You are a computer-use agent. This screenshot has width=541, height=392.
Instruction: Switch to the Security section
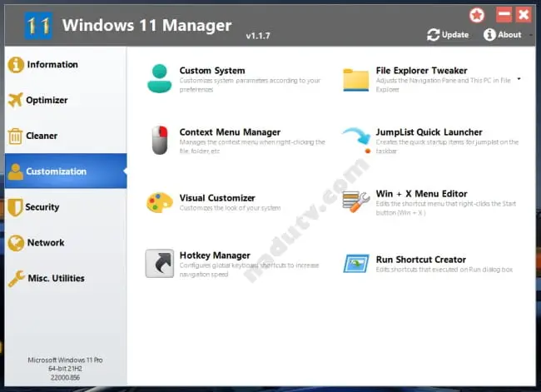(66, 207)
